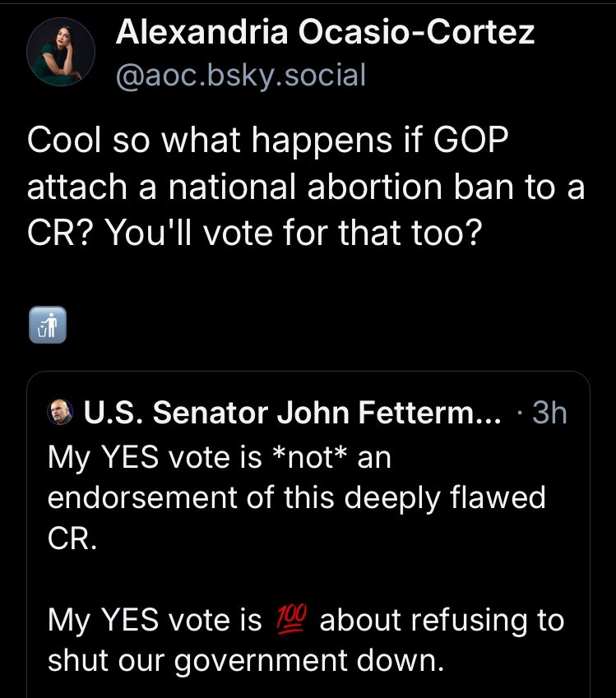
Task: Open Alexandria Ocasio-Cortez's profile avatar
Action: pos(60,55)
